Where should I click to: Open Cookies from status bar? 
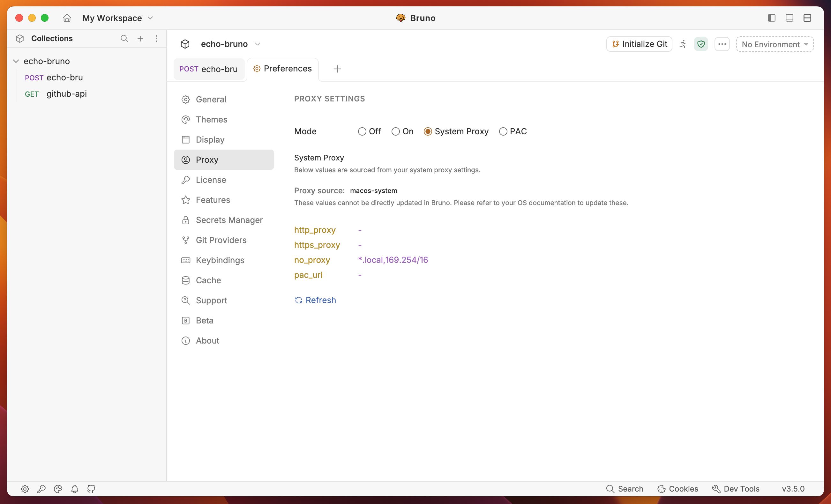click(678, 489)
